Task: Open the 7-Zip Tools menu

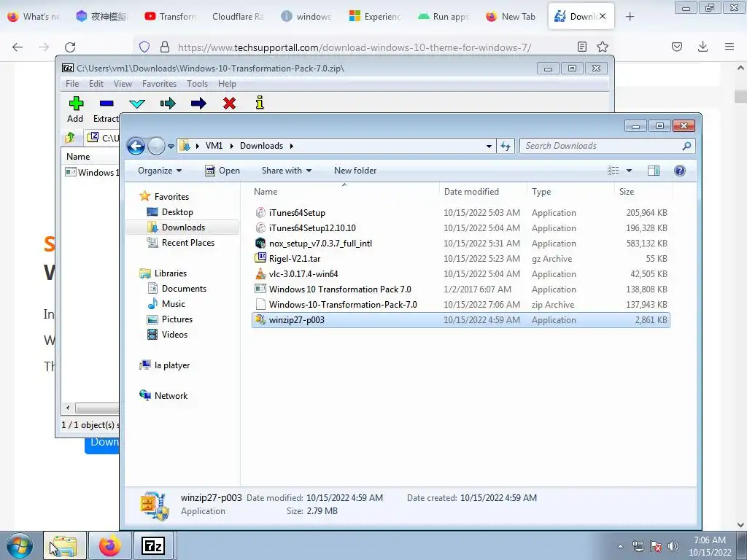Action: 197,84
